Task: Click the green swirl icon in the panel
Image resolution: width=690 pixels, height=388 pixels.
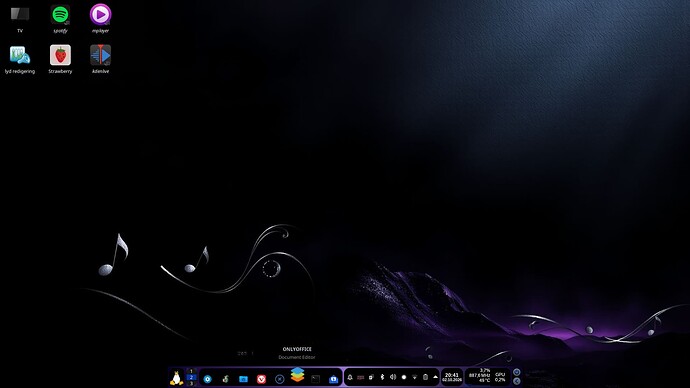Action: coord(225,379)
